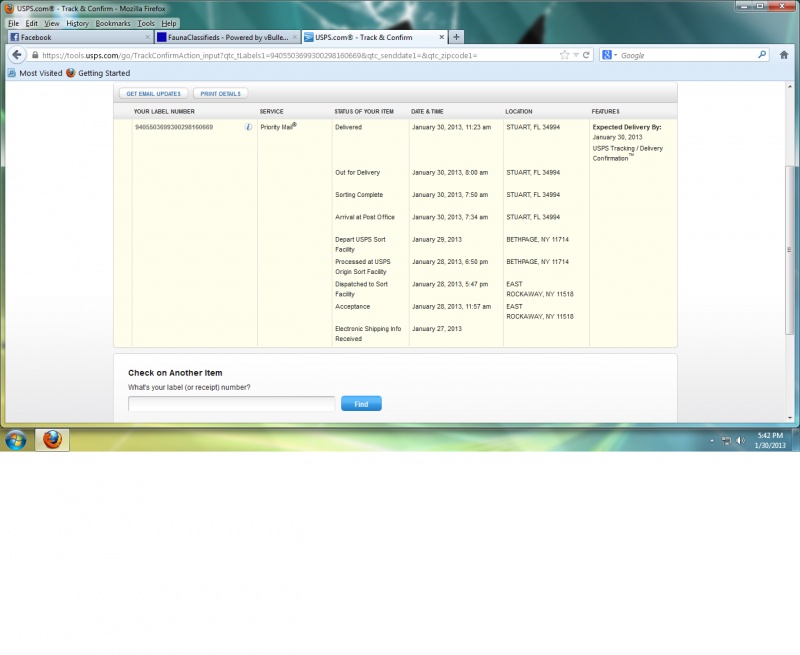The image size is (800, 655).
Task: Click the Firefox taskbar icon
Action: [52, 440]
